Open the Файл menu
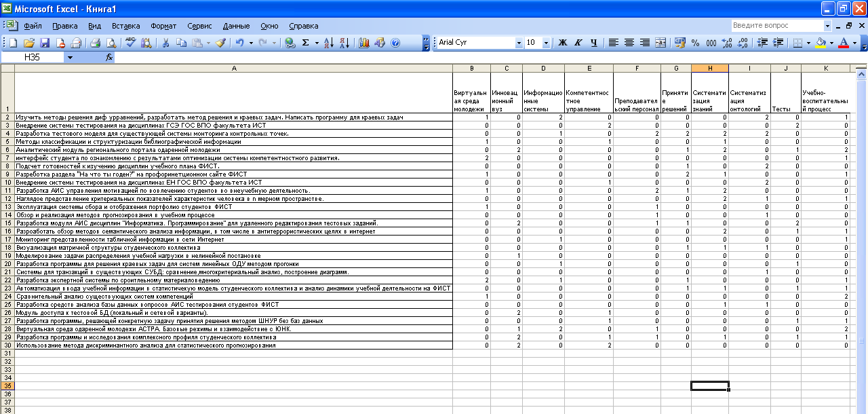Viewport: 868px width, 414px height. point(33,26)
